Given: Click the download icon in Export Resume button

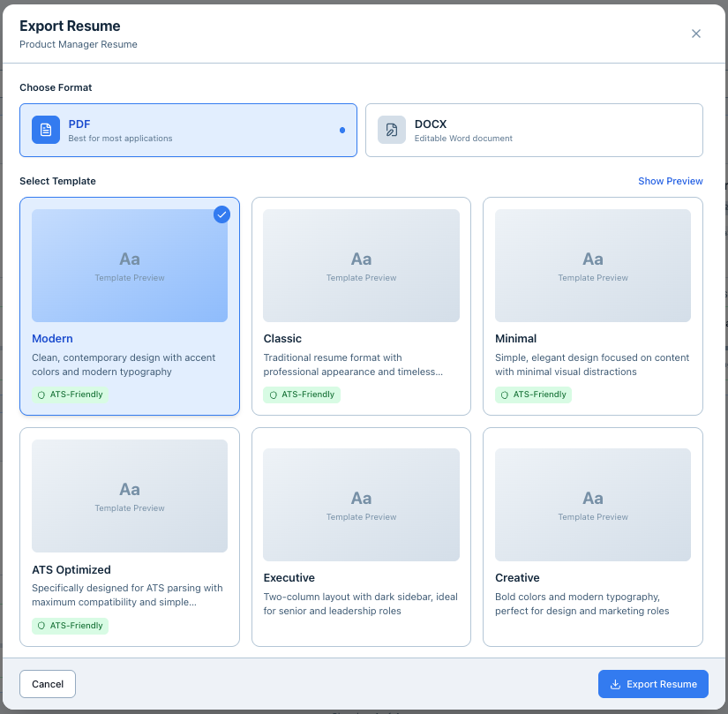Looking at the screenshot, I should pyautogui.click(x=615, y=684).
